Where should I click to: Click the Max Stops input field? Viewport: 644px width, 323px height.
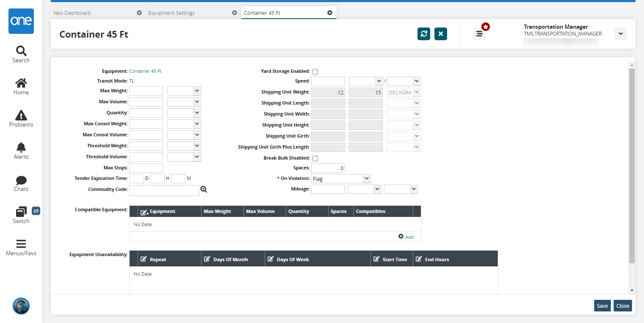[146, 168]
